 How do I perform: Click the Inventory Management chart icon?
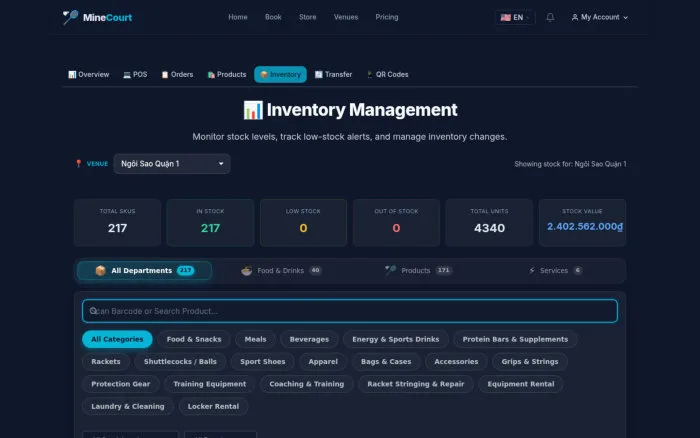coord(253,110)
